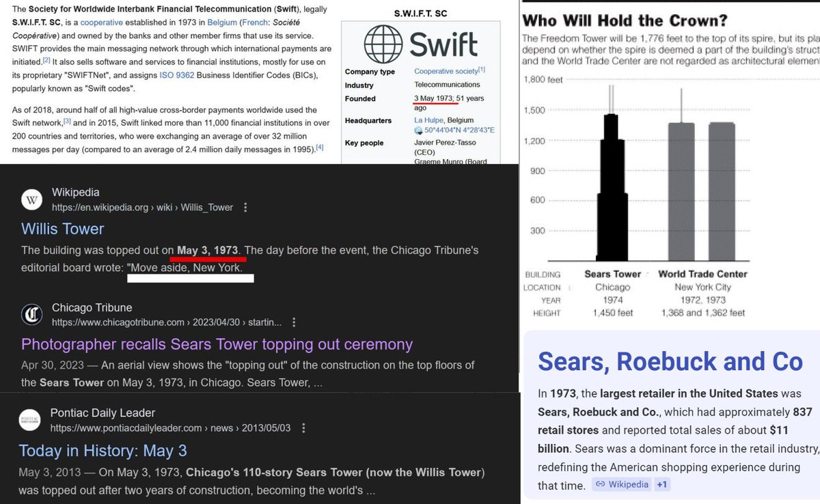Click the 50°44′04″N 4°28′43″E coordinates link
The image size is (820, 504).
pyautogui.click(x=459, y=130)
